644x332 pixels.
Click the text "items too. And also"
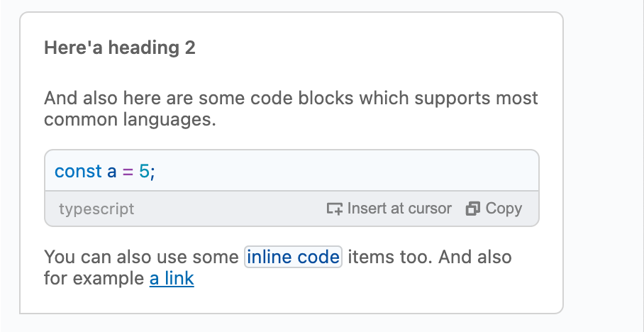[430, 258]
